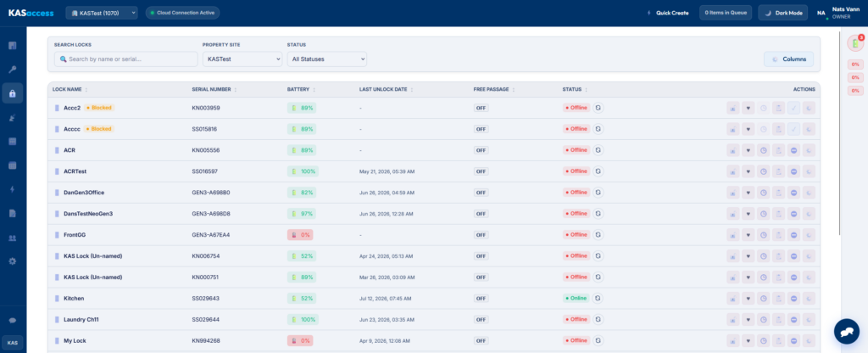Refresh the status of the FrontGG lock

(598, 234)
